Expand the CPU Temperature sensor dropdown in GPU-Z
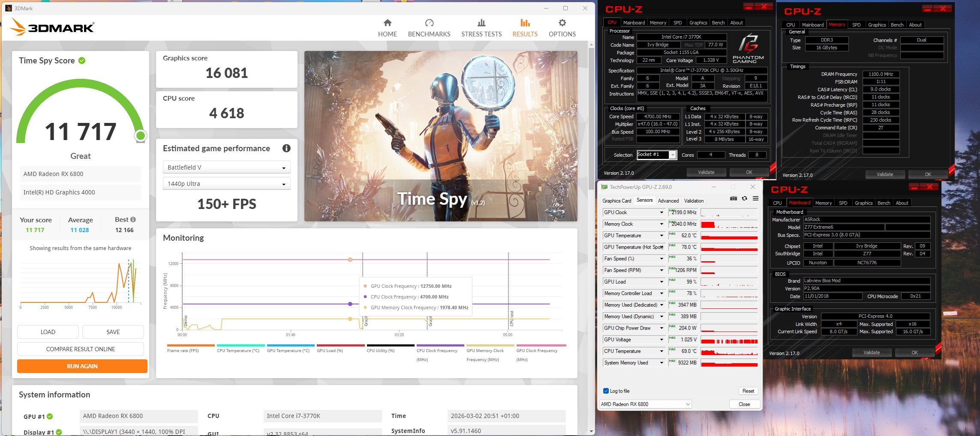 pos(661,351)
